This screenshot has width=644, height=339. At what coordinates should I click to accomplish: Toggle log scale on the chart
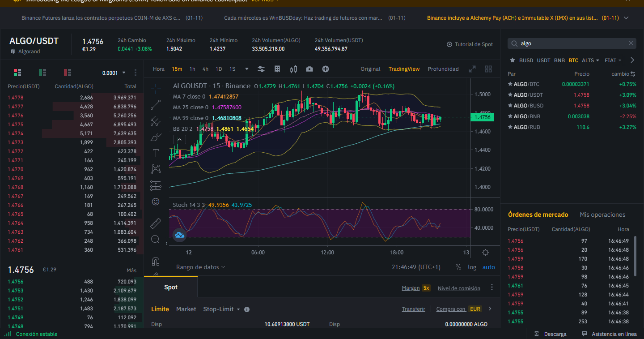pos(472,267)
